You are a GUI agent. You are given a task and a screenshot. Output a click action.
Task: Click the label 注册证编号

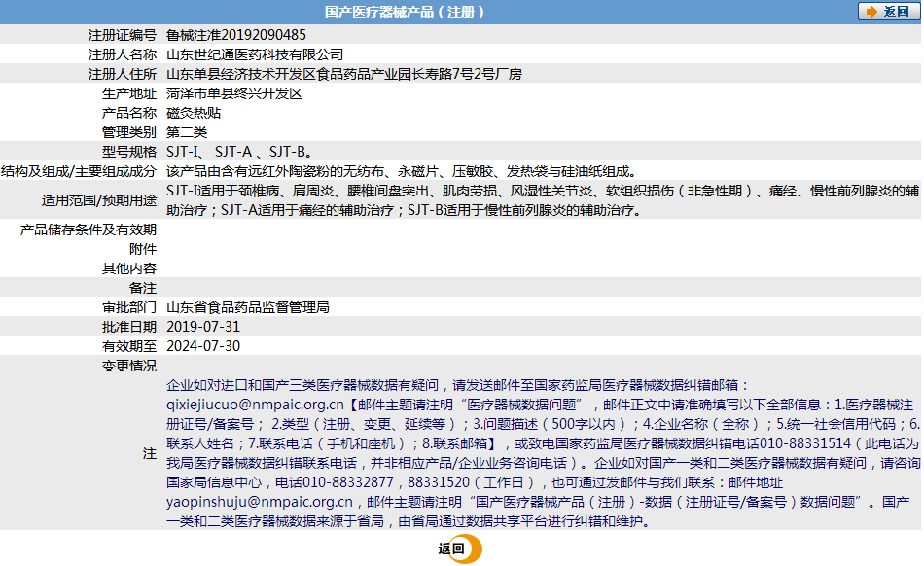coord(123,35)
